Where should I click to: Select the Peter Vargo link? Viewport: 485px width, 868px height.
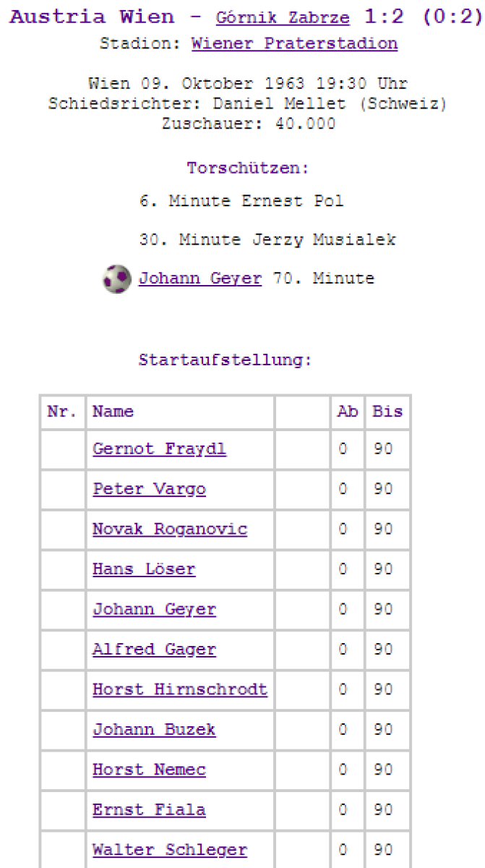coord(149,490)
